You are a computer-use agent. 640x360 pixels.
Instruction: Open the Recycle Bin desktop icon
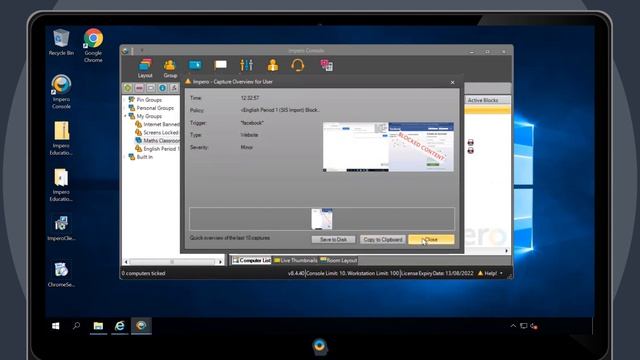click(x=61, y=42)
